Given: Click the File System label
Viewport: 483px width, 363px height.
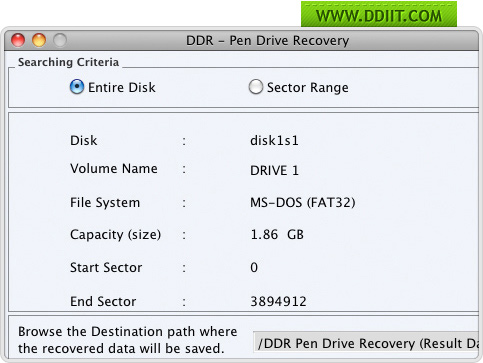Looking at the screenshot, I should tap(105, 203).
